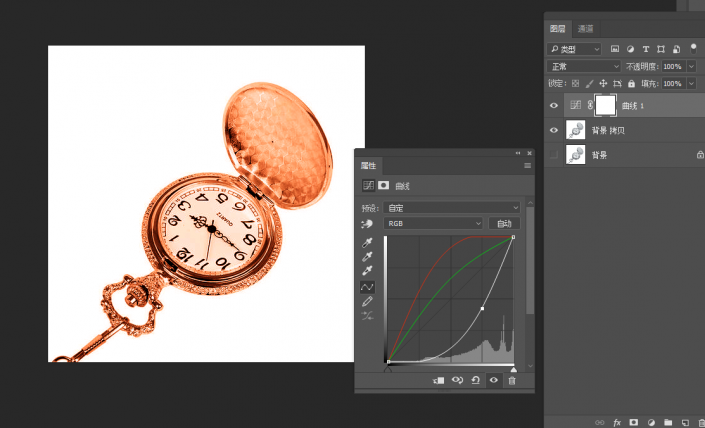Screen dimensions: 705x428
Task: Click the opacity 100% input field
Action: point(674,67)
